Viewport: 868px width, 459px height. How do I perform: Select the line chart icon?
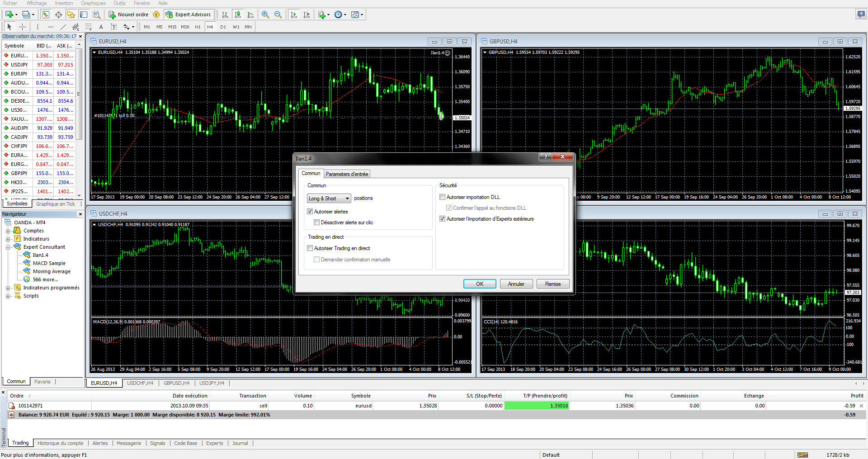[250, 14]
